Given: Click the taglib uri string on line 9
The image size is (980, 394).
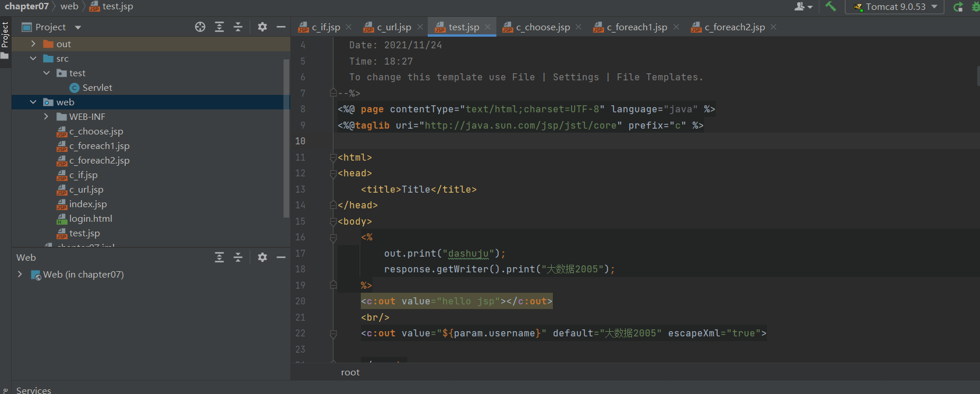Looking at the screenshot, I should click(x=521, y=125).
